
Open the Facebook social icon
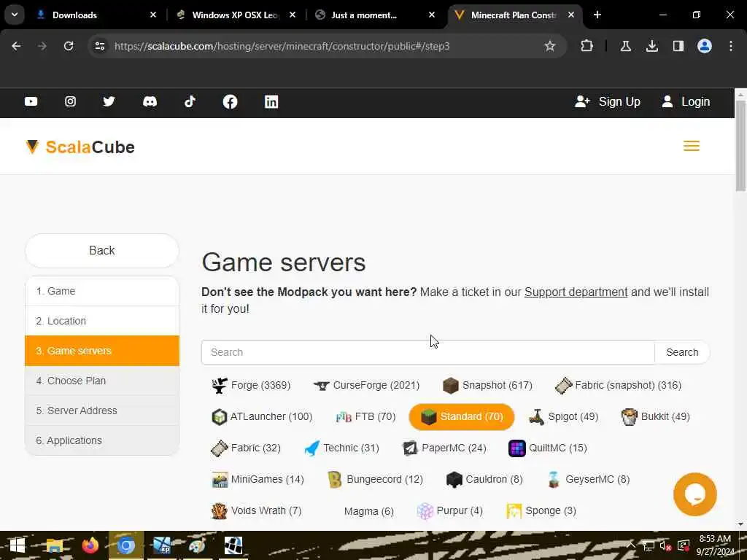(230, 101)
